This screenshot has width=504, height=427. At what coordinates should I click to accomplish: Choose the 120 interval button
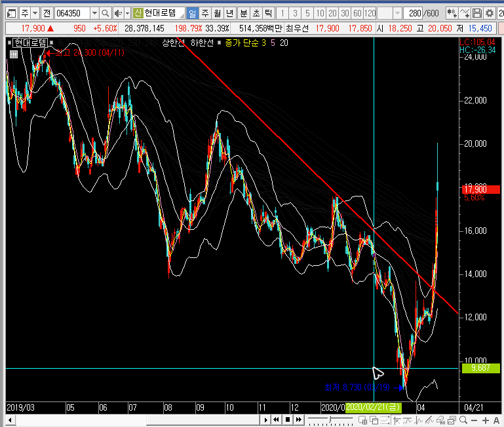(x=370, y=14)
